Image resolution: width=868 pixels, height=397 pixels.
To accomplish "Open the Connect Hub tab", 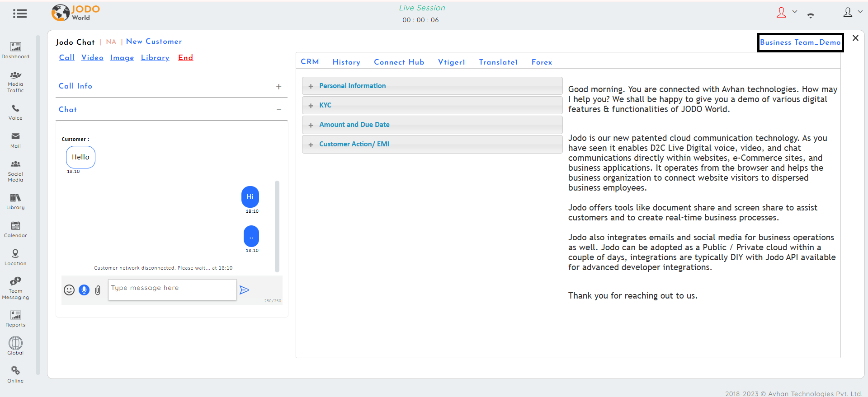I will (x=399, y=62).
